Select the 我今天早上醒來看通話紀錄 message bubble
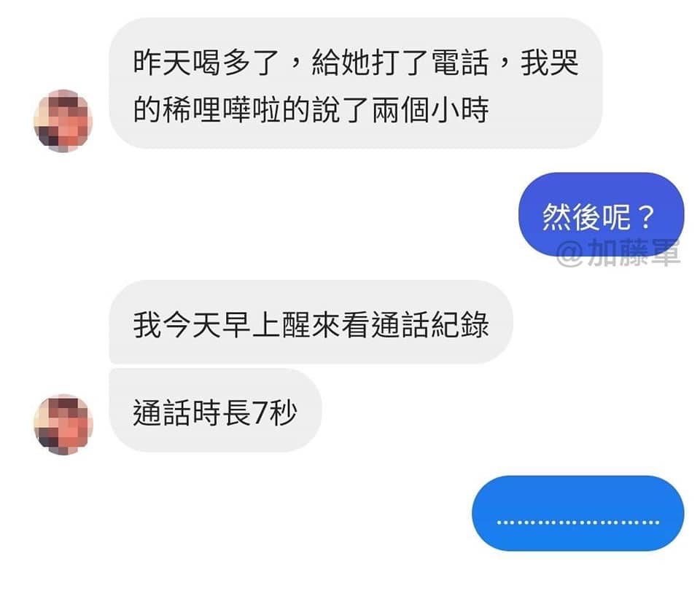Image resolution: width=700 pixels, height=607 pixels. (311, 321)
